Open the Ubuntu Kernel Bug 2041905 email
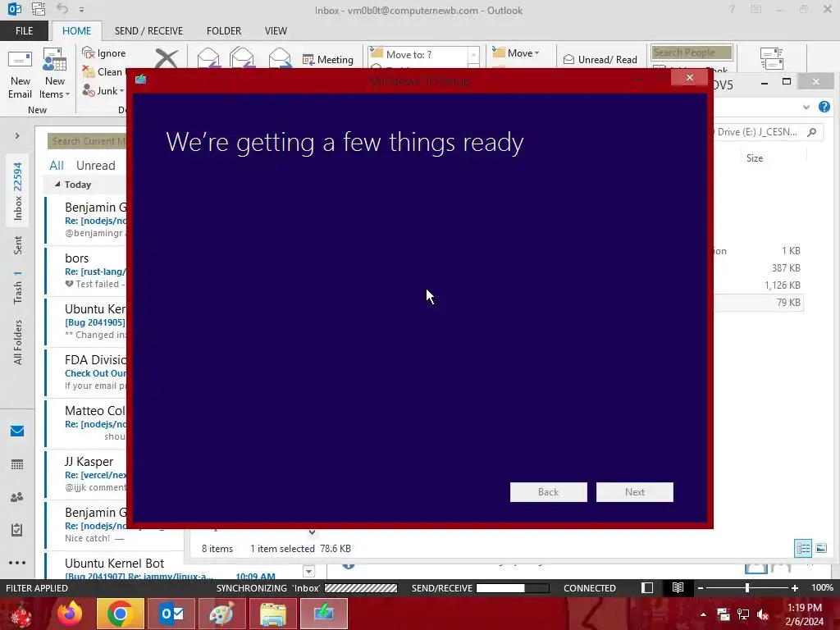The image size is (840, 630). point(87,322)
